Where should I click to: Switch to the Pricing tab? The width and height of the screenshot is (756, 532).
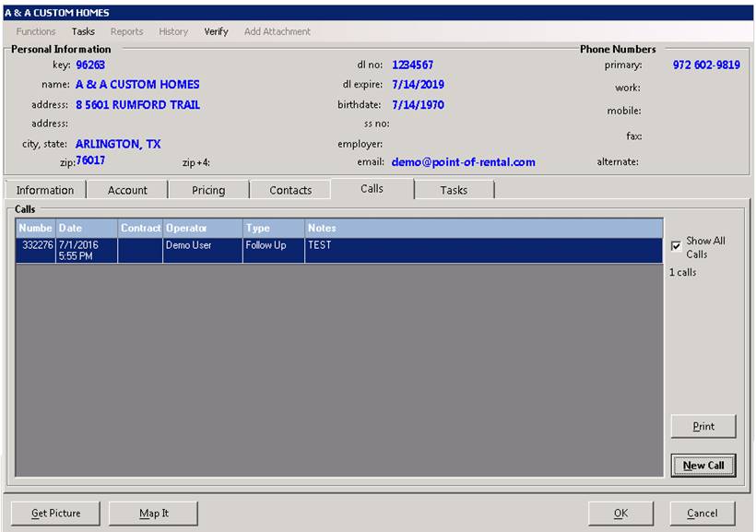[208, 190]
